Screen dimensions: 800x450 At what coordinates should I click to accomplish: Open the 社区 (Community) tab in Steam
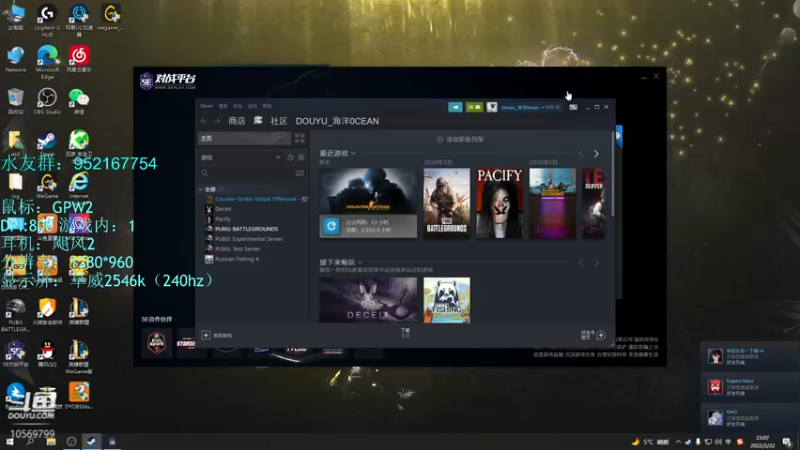(x=279, y=121)
